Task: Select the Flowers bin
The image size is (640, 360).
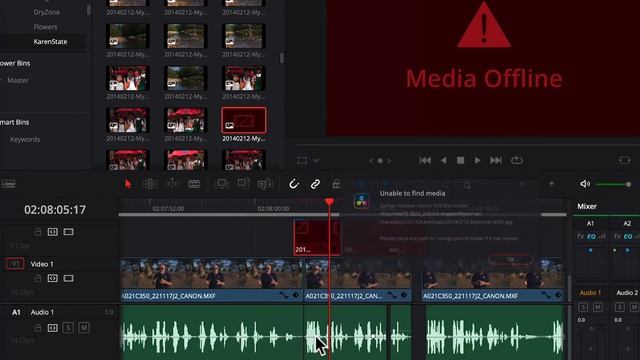Action: pos(45,27)
